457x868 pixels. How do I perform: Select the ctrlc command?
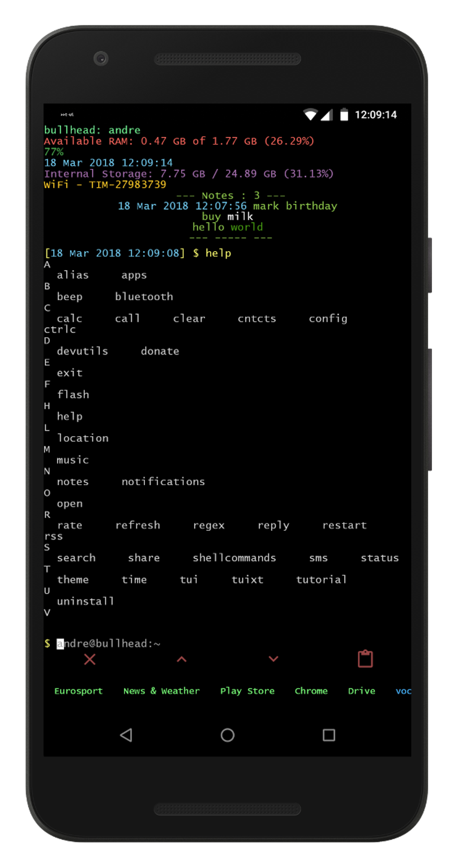pyautogui.click(x=60, y=329)
